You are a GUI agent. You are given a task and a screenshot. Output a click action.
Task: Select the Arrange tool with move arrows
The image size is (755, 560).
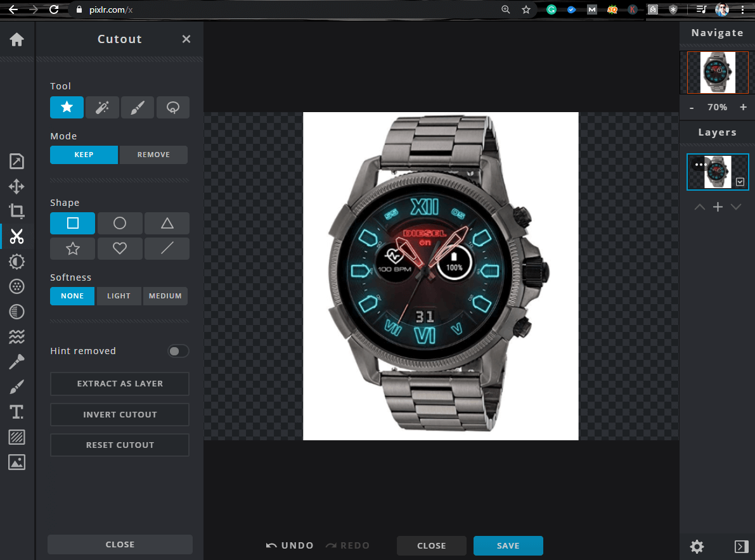(x=16, y=186)
